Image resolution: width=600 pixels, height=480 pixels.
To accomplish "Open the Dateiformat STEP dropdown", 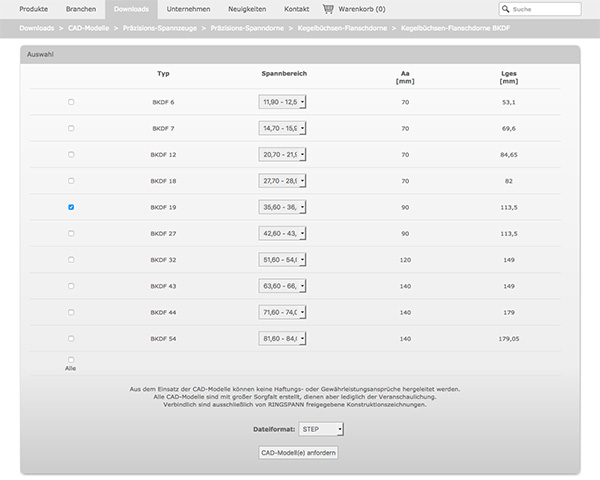I will point(321,429).
